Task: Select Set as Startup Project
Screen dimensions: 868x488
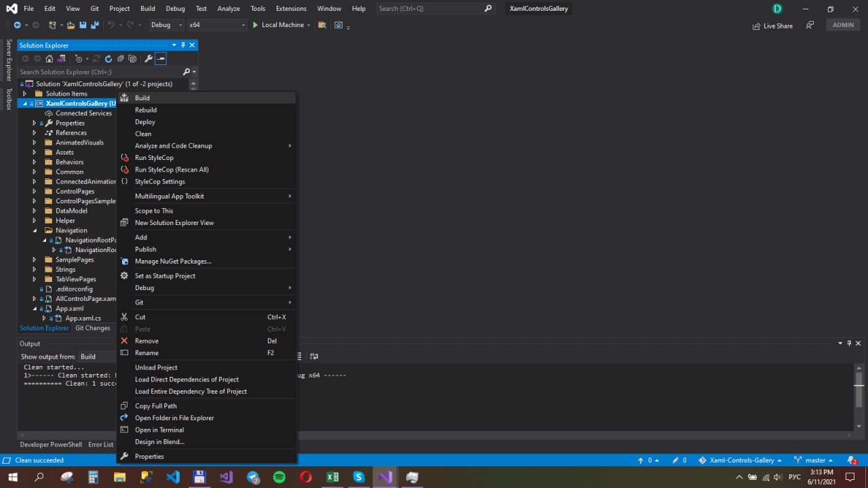Action: point(207,276)
